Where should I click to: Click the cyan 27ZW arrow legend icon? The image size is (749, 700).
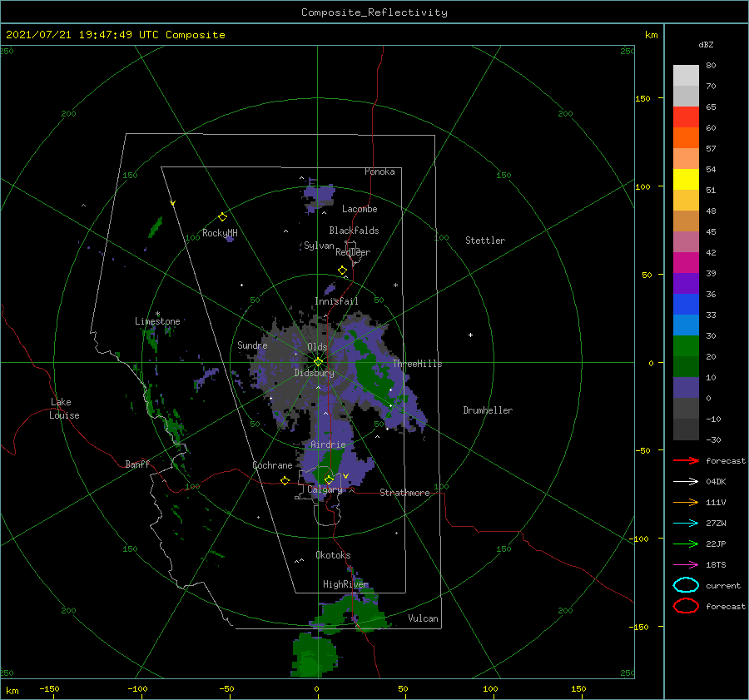point(686,524)
